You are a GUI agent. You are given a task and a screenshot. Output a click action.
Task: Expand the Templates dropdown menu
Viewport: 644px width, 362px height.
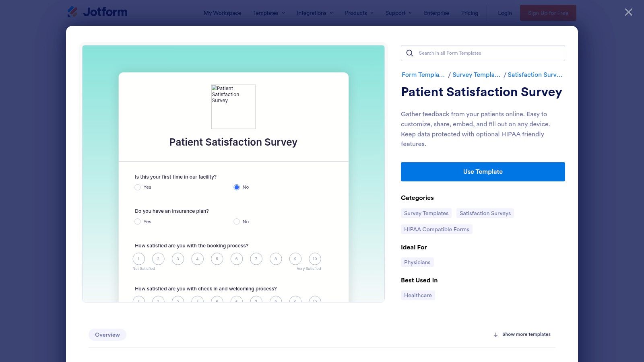[268, 13]
